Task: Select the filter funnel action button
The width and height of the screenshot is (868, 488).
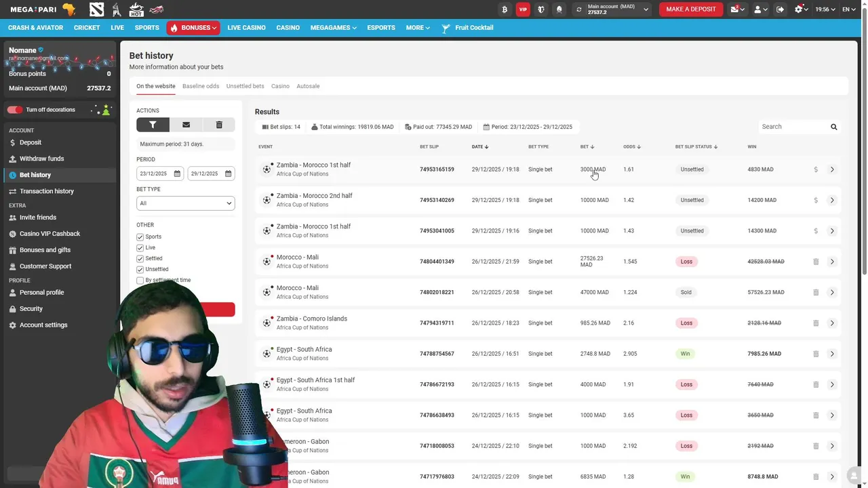Action: [153, 125]
